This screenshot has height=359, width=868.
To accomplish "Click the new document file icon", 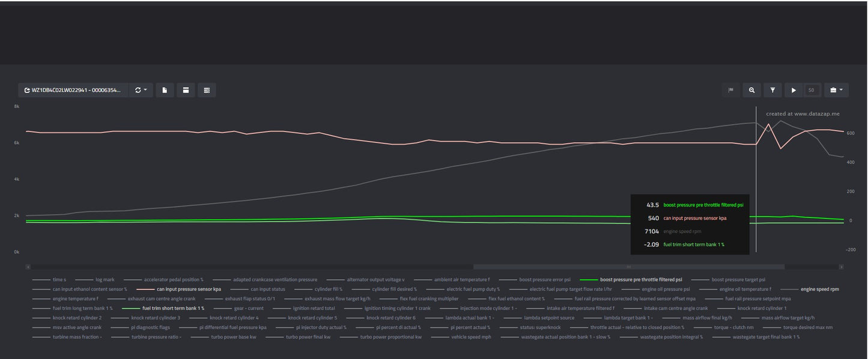I will pos(164,90).
